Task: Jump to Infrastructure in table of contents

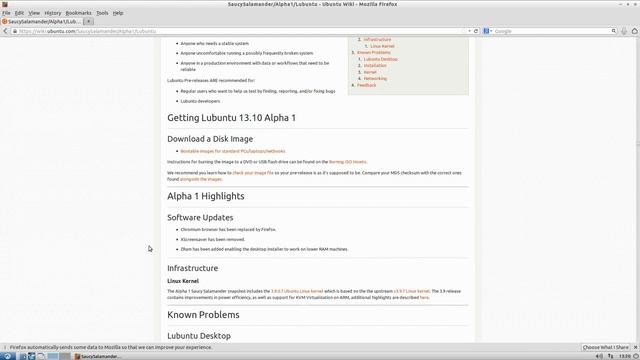Action: click(377, 40)
